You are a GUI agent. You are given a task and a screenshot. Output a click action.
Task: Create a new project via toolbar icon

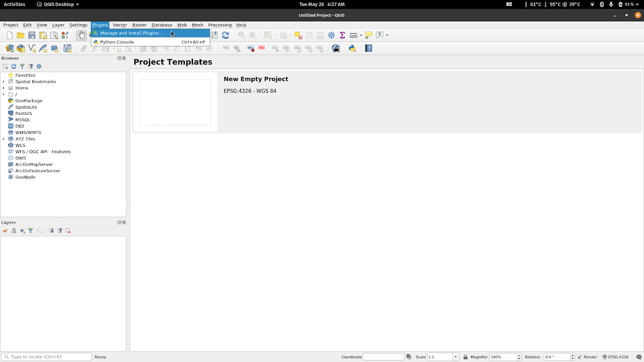pos(10,35)
